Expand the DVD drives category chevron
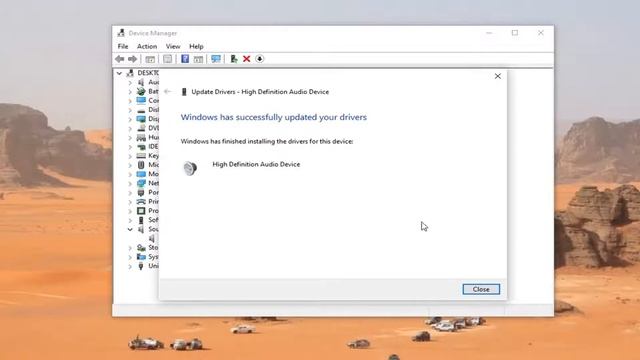The height and width of the screenshot is (360, 640). [130, 128]
